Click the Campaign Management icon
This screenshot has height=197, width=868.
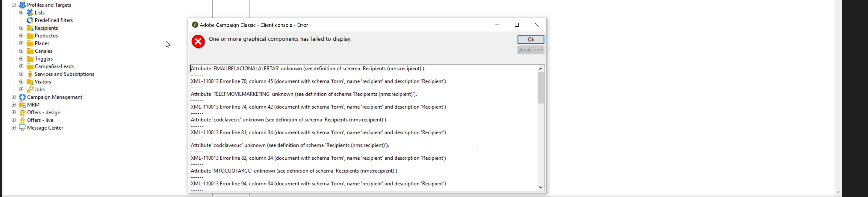tap(22, 97)
